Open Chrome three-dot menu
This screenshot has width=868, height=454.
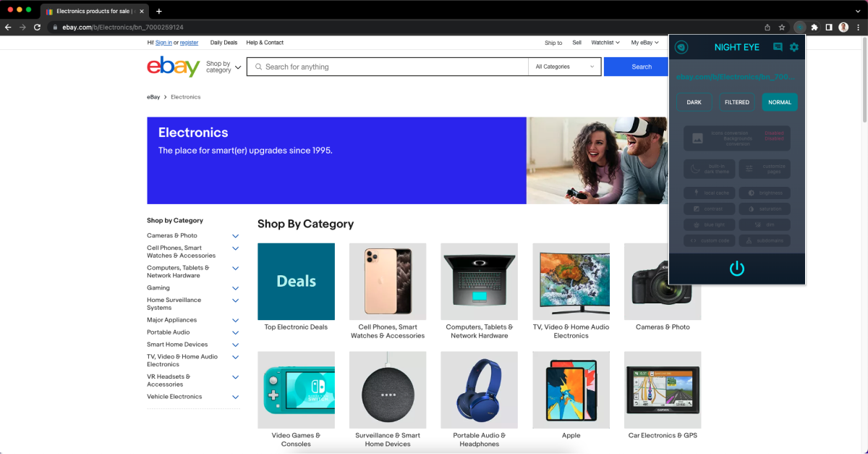coord(858,28)
